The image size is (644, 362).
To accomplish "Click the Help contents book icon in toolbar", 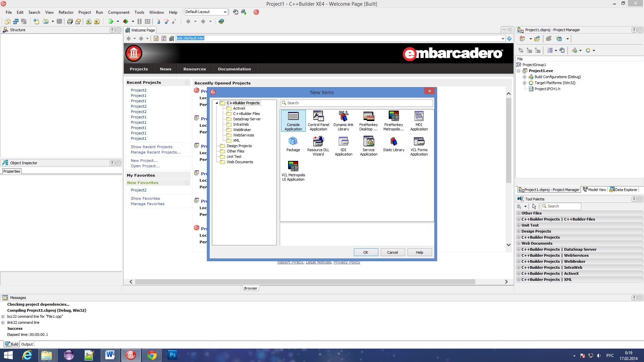I will coord(221,21).
